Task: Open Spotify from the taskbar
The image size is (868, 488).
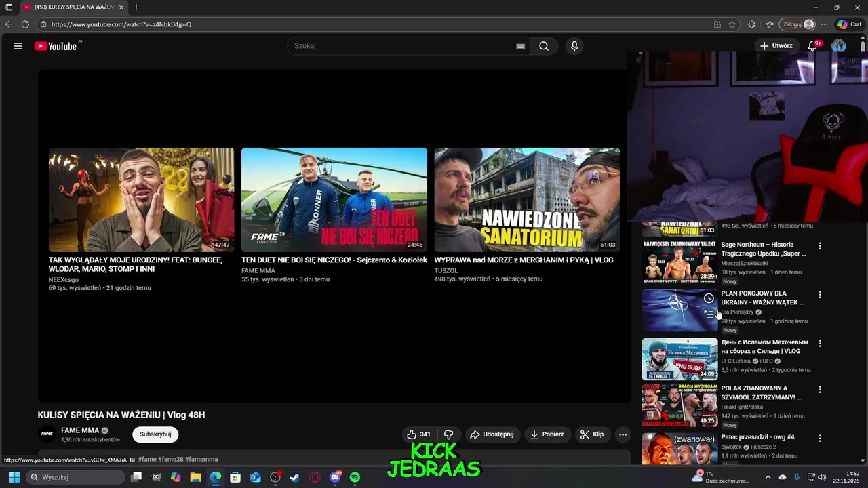Action: pyautogui.click(x=355, y=477)
